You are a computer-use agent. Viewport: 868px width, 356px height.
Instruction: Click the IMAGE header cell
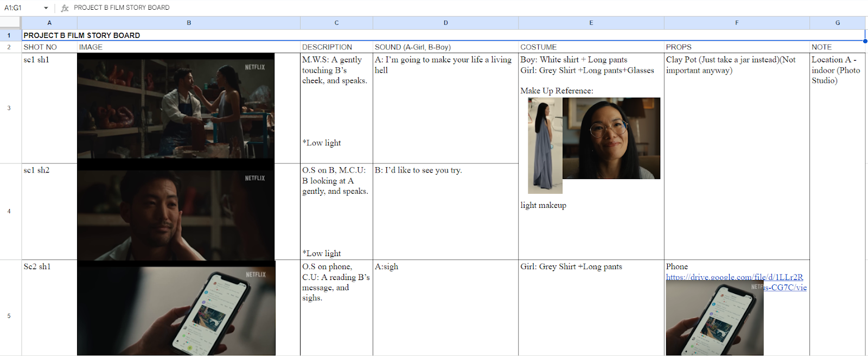189,47
